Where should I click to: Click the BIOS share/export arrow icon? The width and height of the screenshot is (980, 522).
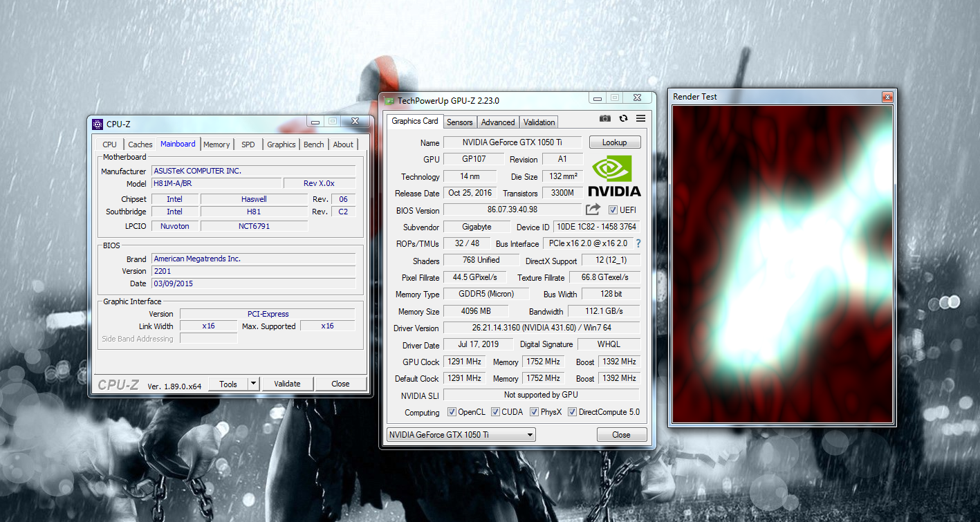click(593, 209)
